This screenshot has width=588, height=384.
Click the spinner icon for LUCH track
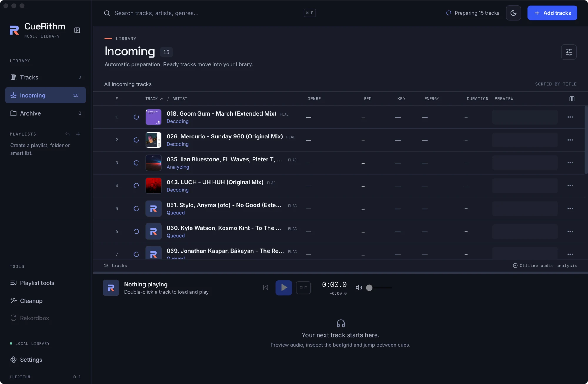coord(136,186)
